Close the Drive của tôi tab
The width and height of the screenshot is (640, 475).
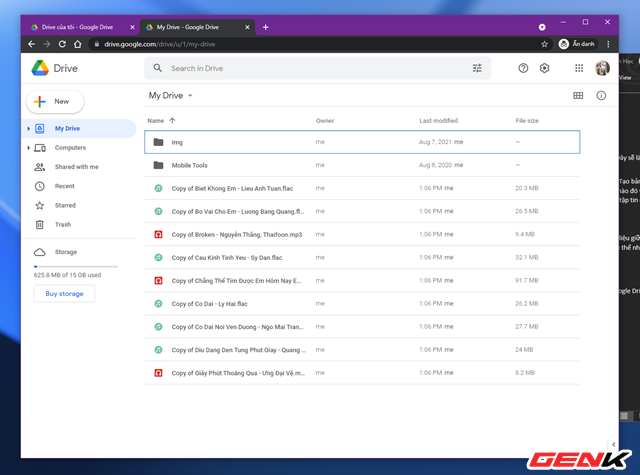132,27
